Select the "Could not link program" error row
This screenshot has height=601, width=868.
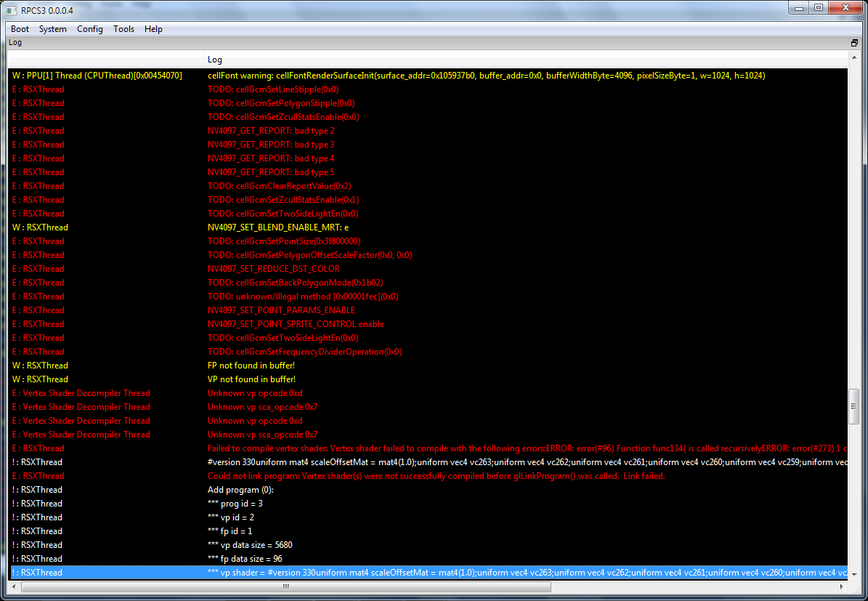[x=436, y=476]
